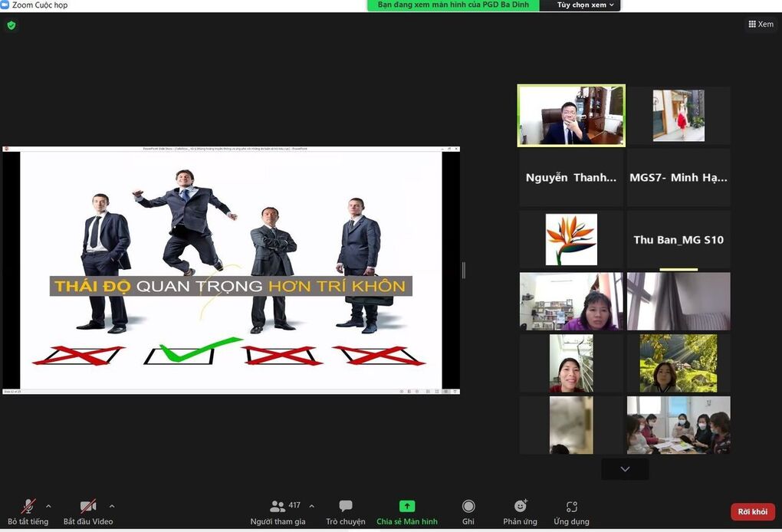Open the Người tham gia participants panel

(278, 511)
